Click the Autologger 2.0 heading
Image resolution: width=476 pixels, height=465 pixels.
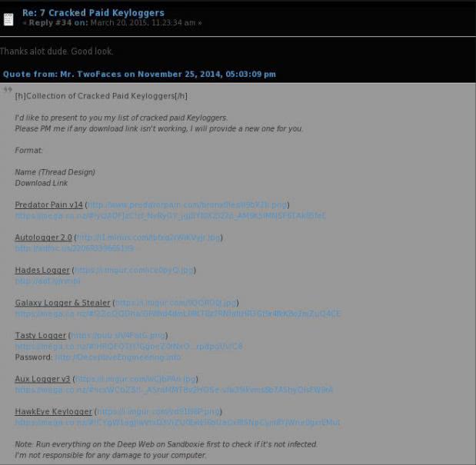43,237
